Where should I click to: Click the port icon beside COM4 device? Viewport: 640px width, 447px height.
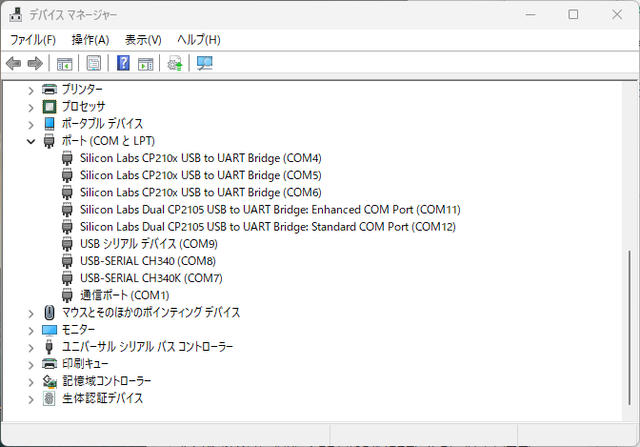[x=67, y=158]
